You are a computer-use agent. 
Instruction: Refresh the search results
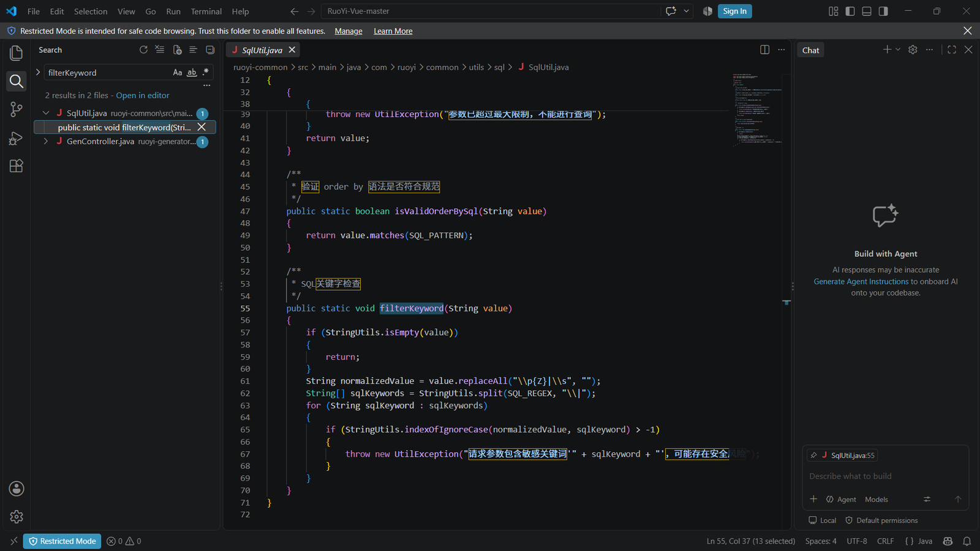click(143, 50)
